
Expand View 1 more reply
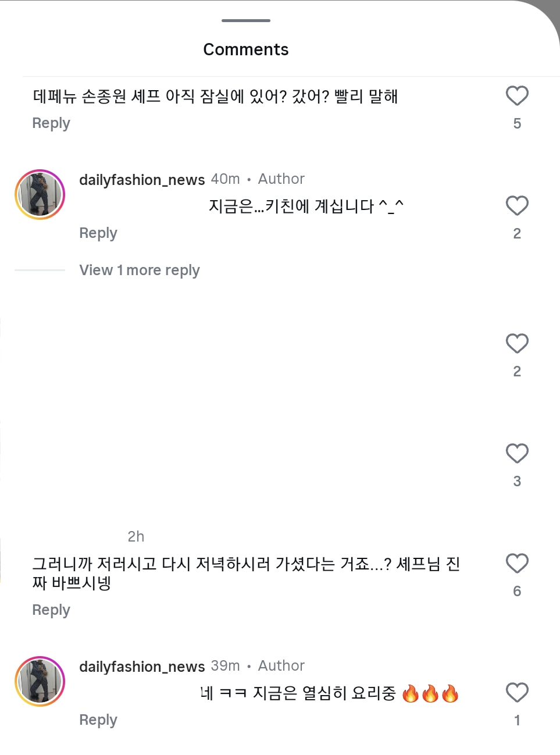[140, 270]
